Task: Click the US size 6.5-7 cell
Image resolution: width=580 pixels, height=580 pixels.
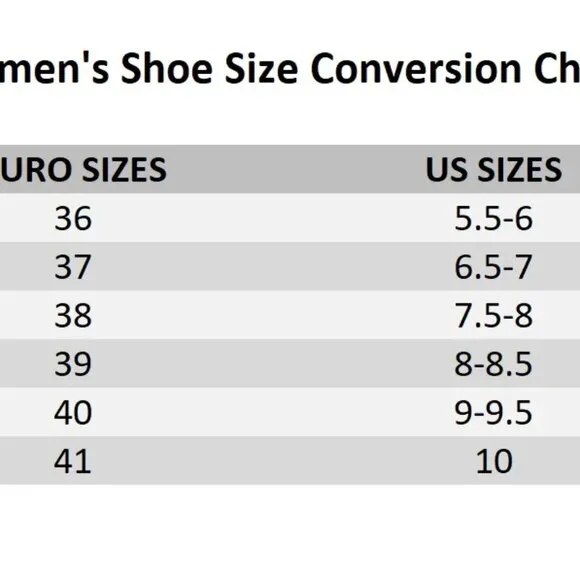Action: click(x=493, y=267)
